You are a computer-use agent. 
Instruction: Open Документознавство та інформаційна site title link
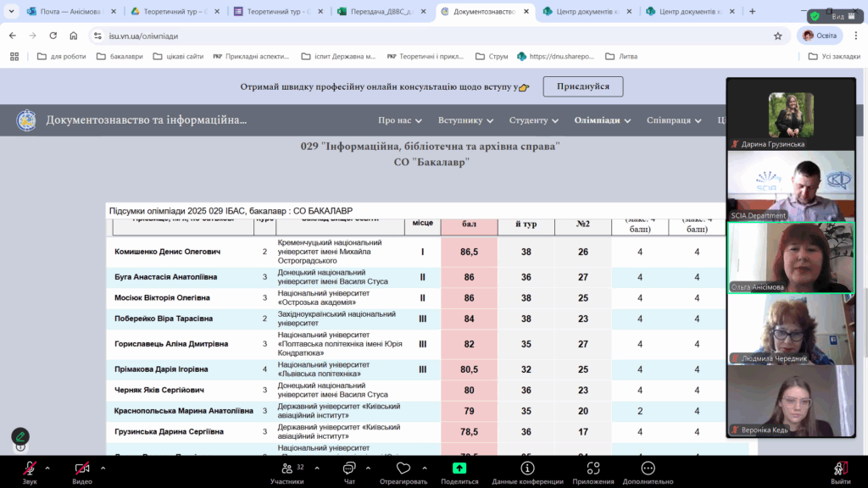tap(146, 120)
